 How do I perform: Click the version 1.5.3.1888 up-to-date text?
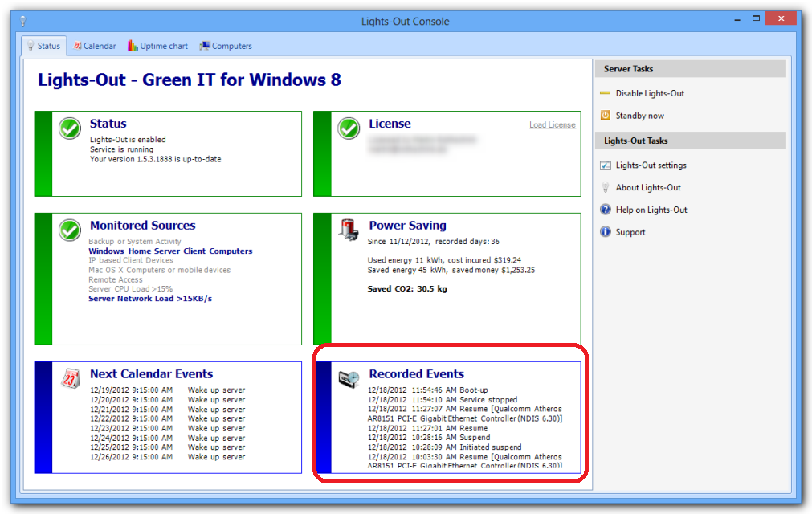(155, 159)
